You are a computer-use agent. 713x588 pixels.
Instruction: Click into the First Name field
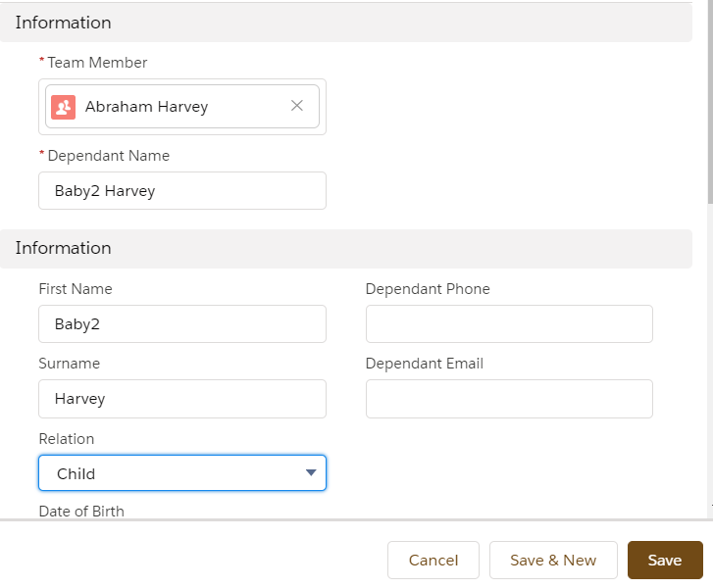[182, 323]
